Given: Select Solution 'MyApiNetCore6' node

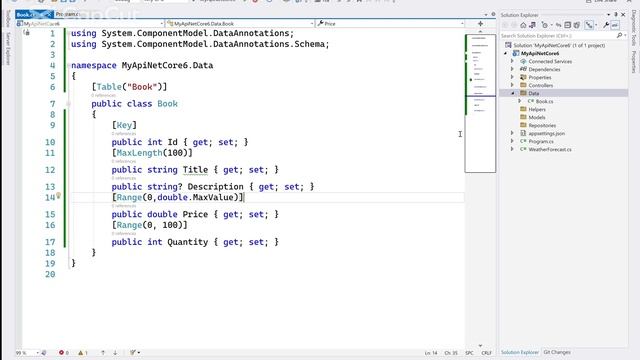Looking at the screenshot, I should coord(559,45).
